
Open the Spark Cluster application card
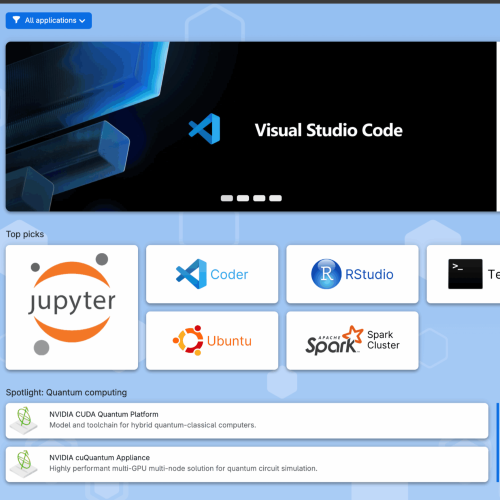(352, 341)
